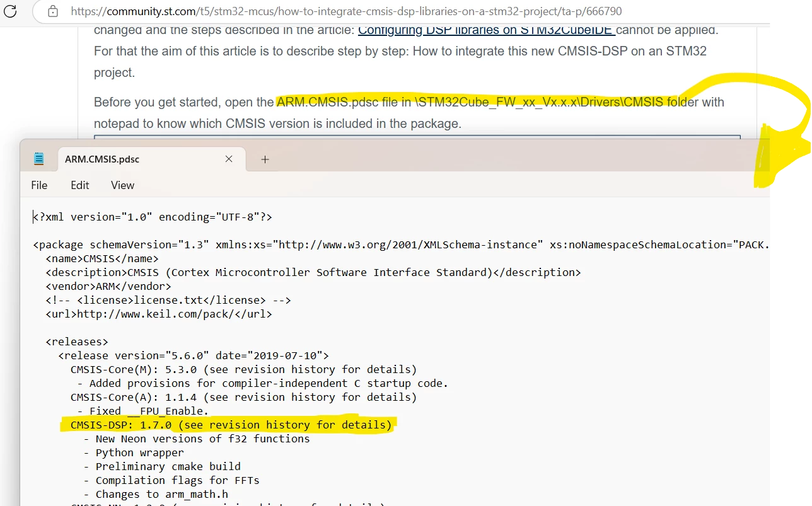Reload the page with the browser refresh icon
The height and width of the screenshot is (506, 812).
point(10,11)
